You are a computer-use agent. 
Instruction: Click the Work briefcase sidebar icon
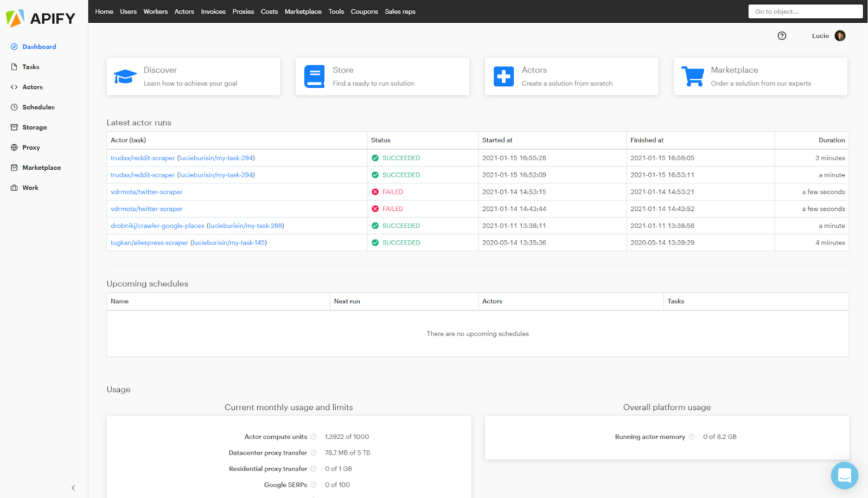(x=14, y=188)
